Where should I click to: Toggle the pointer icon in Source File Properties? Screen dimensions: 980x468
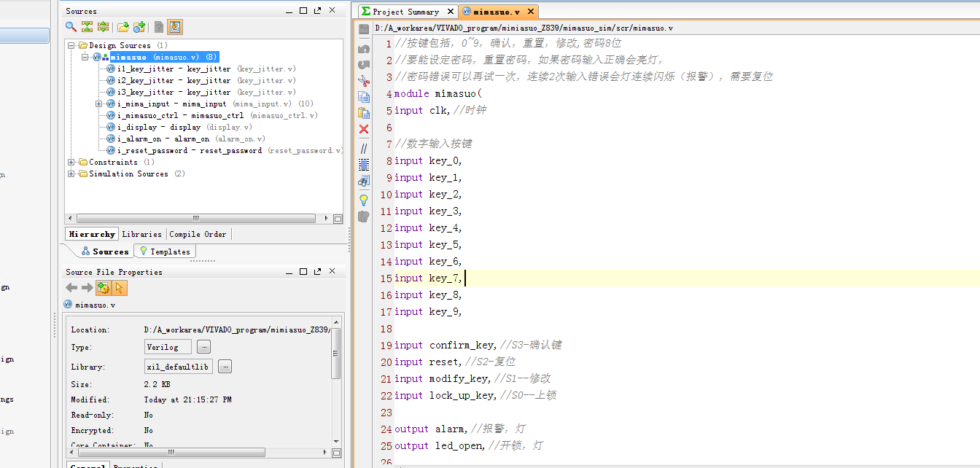point(120,288)
